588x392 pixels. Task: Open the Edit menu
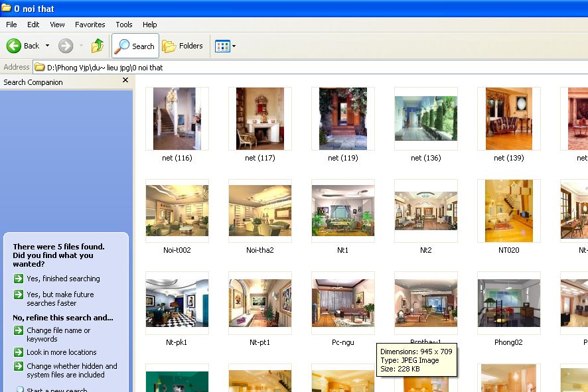[33, 25]
